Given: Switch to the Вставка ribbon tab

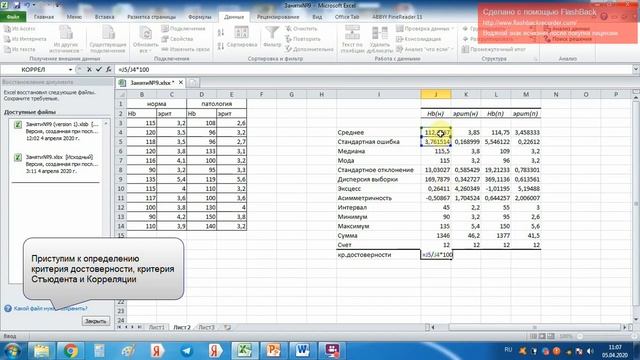Looking at the screenshot, I should coord(104,17).
